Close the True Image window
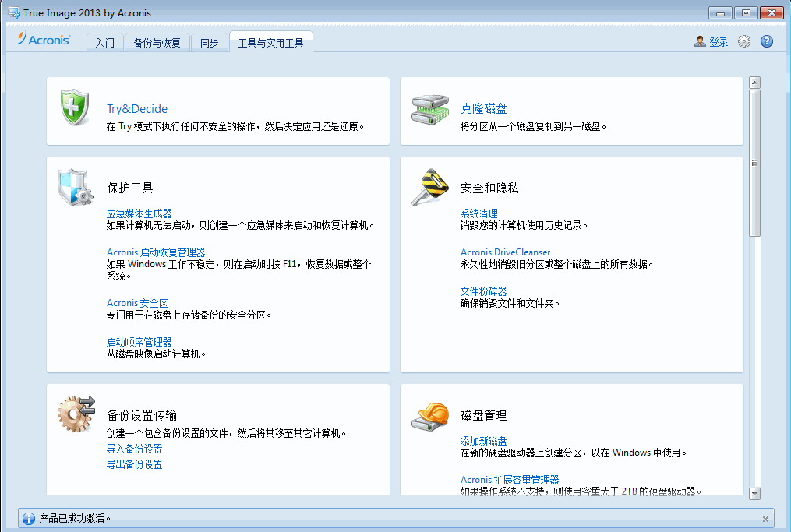 [x=772, y=12]
